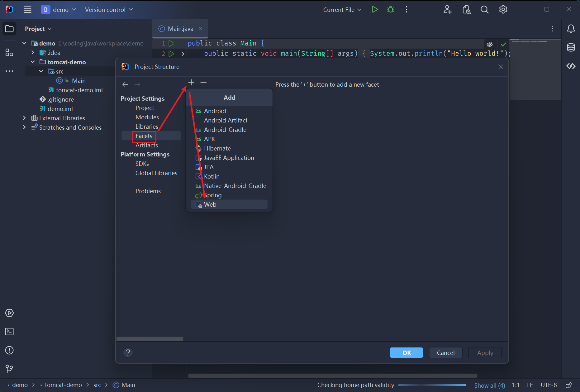Open Code With Me icon
The image size is (580, 392).
[447, 9]
